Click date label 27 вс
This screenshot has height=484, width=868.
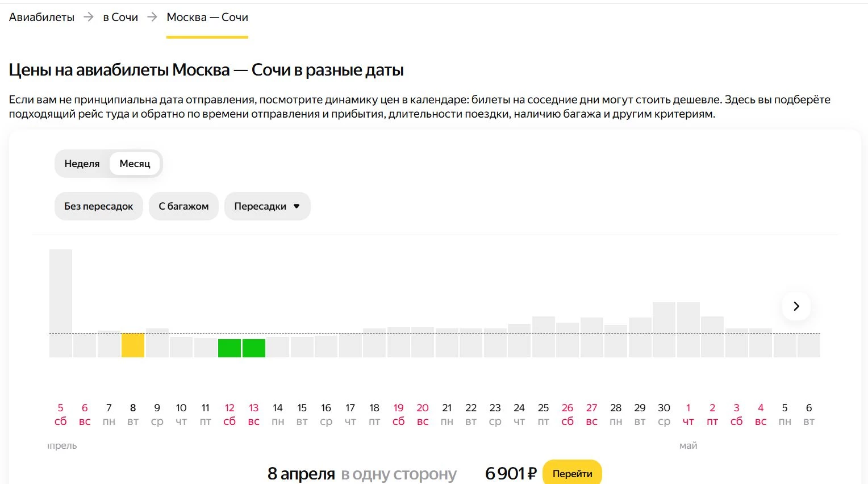pos(592,415)
